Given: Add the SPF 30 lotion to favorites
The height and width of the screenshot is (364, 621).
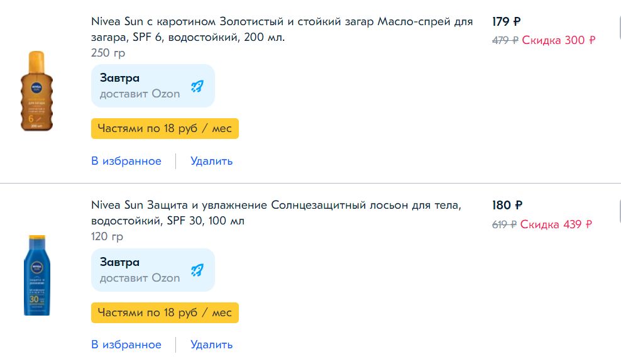Looking at the screenshot, I should [126, 345].
